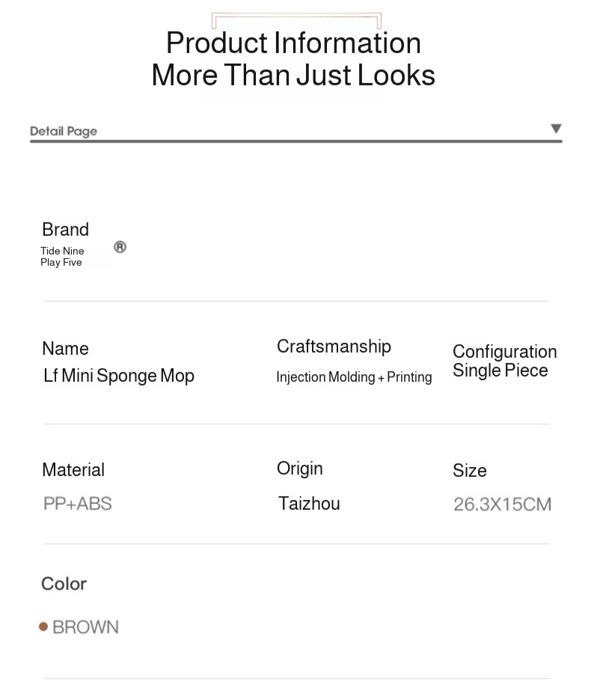Click the registered trademark symbol

pyautogui.click(x=120, y=247)
